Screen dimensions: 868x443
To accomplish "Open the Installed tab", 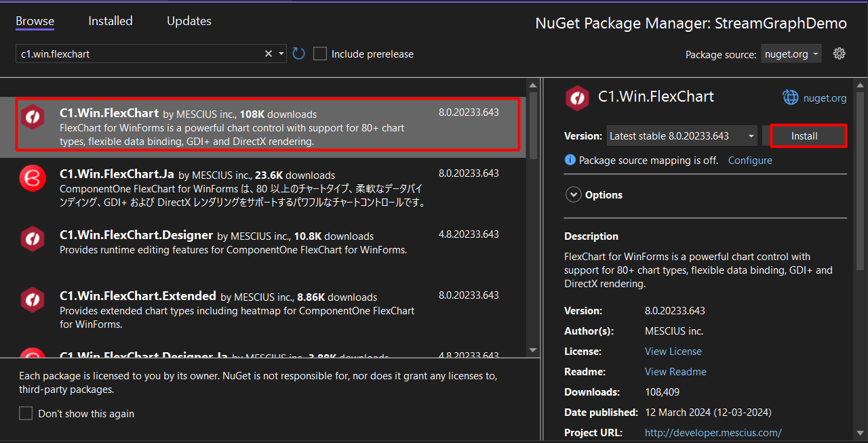I will click(111, 21).
